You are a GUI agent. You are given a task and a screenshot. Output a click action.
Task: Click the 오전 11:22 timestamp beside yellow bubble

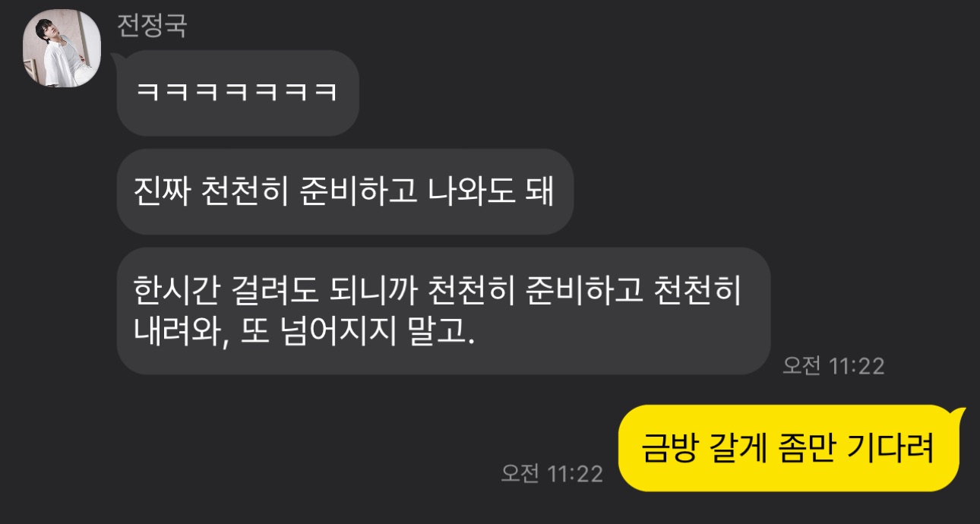(x=552, y=473)
